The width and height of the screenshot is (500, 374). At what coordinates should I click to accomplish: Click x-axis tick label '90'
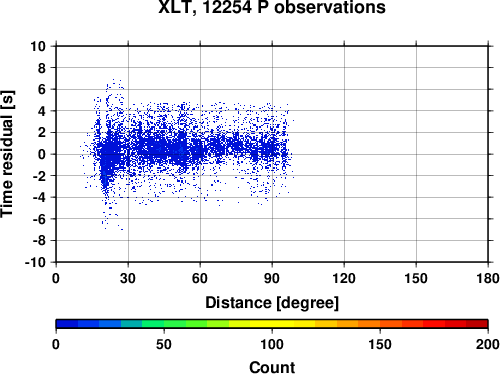point(272,278)
